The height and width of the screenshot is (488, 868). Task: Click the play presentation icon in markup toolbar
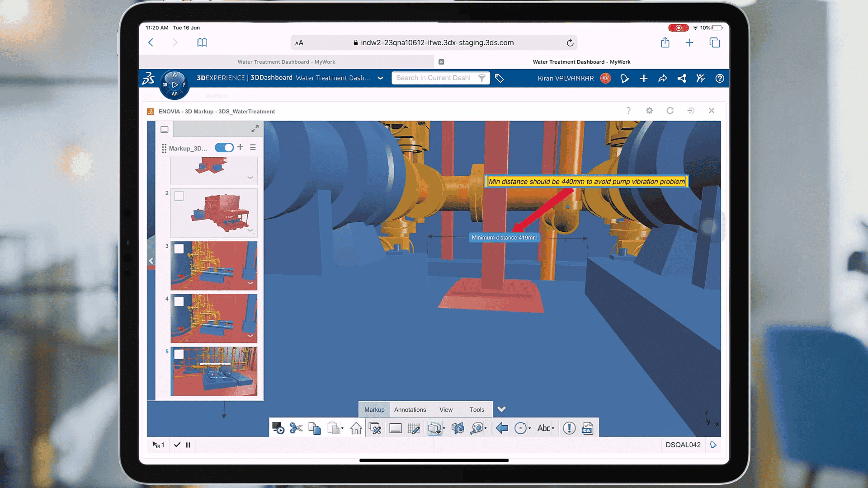[x=278, y=428]
